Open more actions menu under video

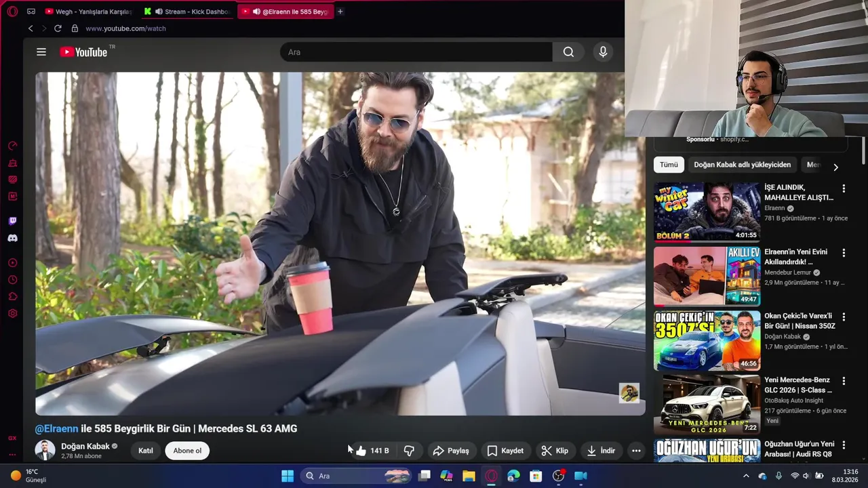point(636,451)
